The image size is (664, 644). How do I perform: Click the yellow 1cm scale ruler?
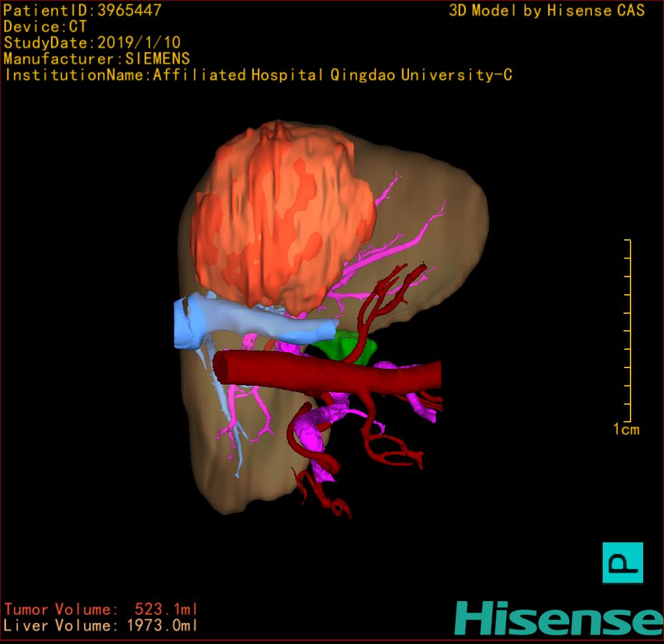(x=628, y=331)
